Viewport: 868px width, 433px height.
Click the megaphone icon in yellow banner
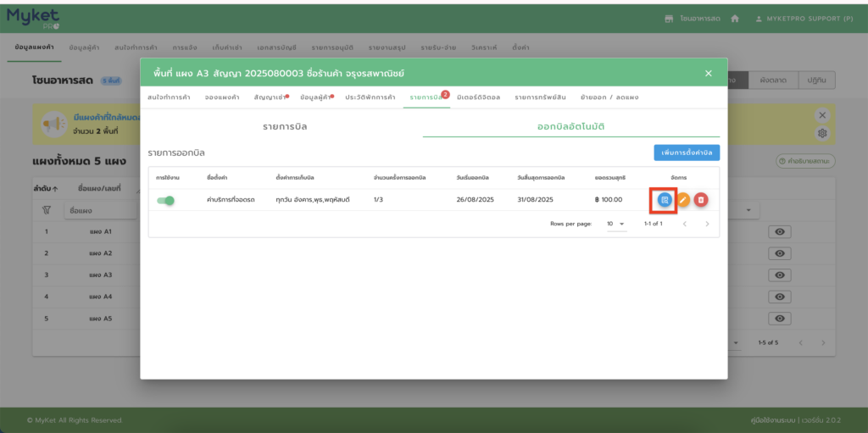(x=53, y=124)
